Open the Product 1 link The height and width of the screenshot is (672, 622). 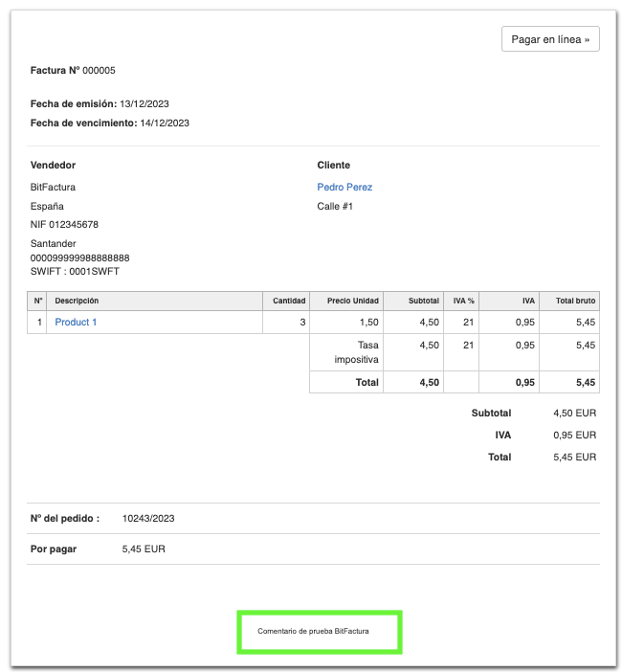76,323
